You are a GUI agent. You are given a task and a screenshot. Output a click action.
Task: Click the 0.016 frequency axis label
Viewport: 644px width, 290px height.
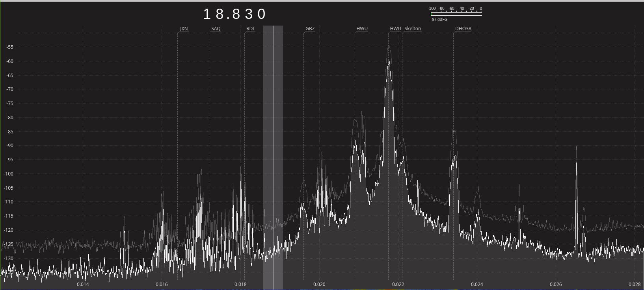162,284
